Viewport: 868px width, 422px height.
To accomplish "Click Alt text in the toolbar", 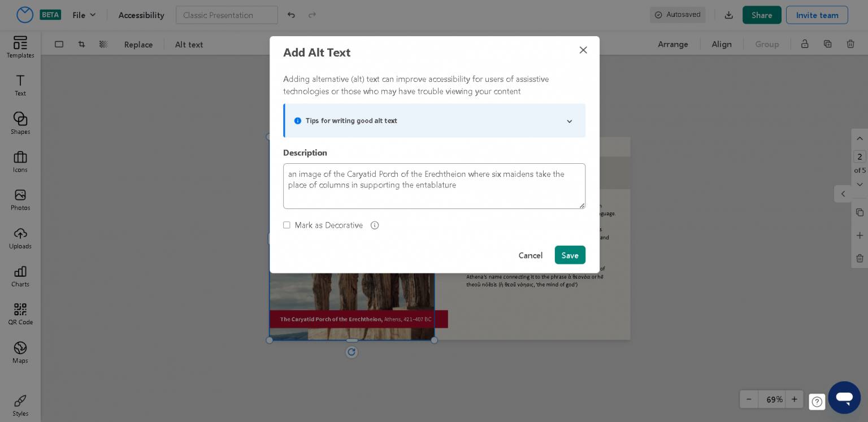I will click(x=189, y=44).
